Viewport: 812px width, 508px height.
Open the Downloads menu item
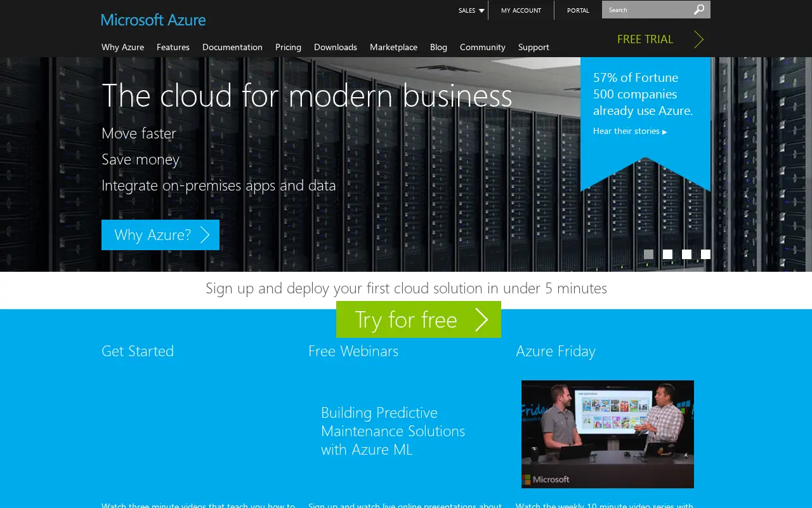click(x=336, y=47)
